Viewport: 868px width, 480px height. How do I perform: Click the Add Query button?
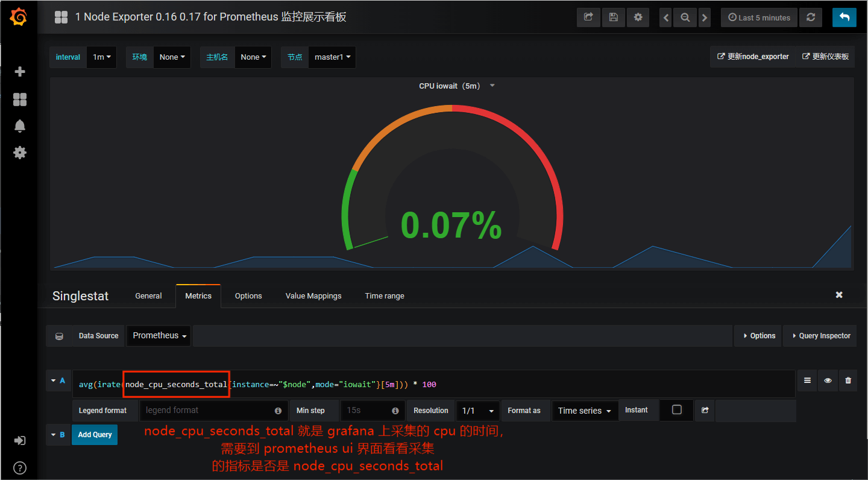(x=95, y=435)
